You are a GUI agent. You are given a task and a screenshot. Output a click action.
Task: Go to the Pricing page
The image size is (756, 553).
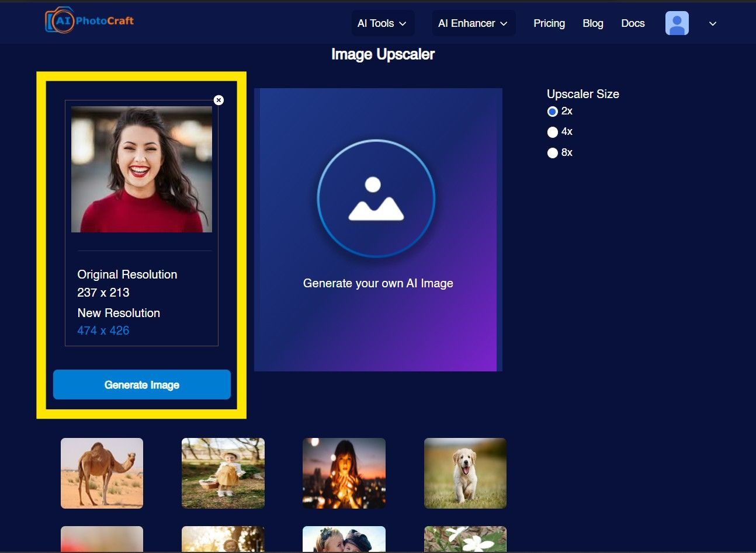[549, 23]
